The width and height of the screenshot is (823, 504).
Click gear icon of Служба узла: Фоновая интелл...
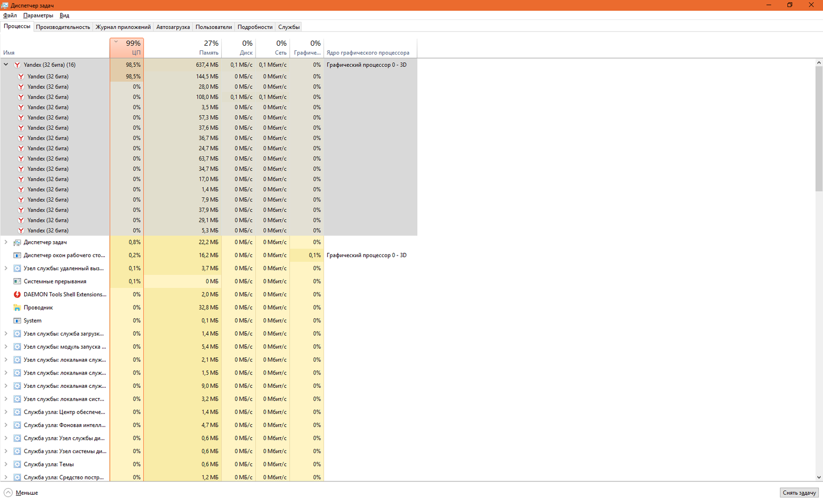click(x=17, y=425)
